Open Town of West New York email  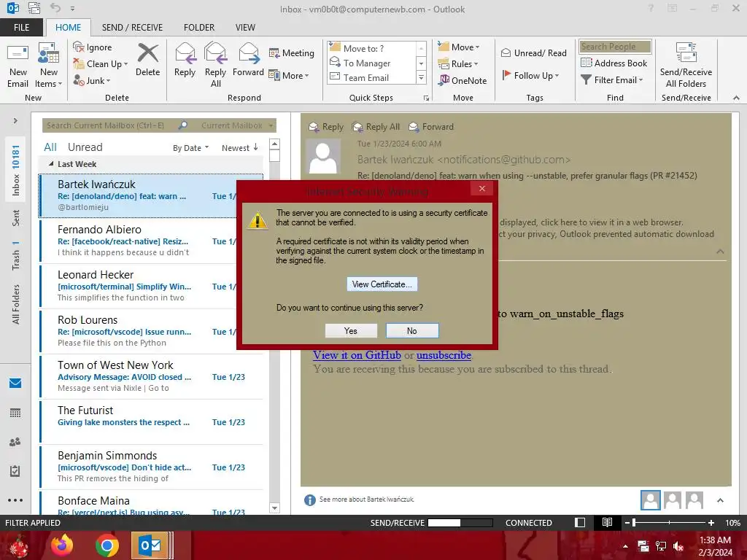[152, 376]
